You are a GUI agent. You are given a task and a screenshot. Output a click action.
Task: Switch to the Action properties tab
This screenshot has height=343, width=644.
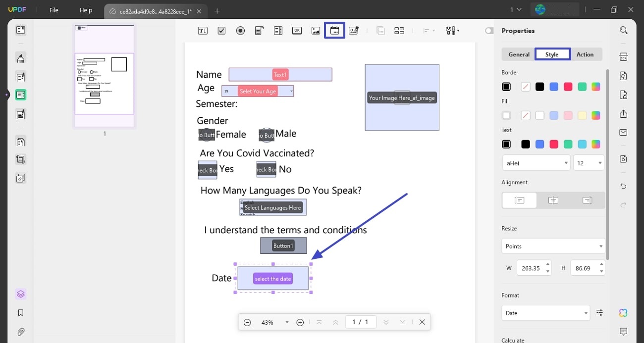point(585,54)
